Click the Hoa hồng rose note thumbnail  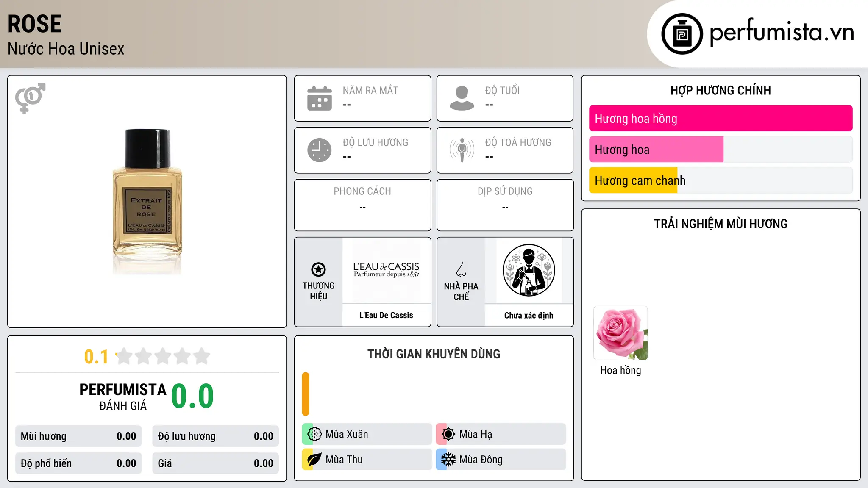620,333
